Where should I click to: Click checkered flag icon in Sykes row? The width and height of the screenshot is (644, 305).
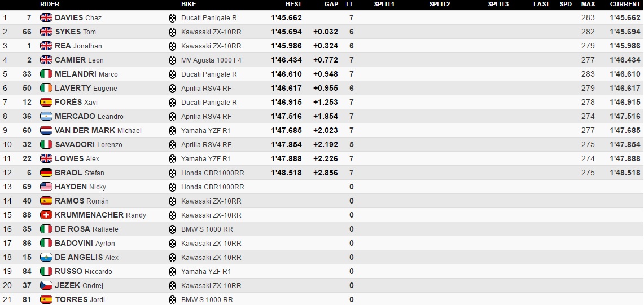coord(172,32)
